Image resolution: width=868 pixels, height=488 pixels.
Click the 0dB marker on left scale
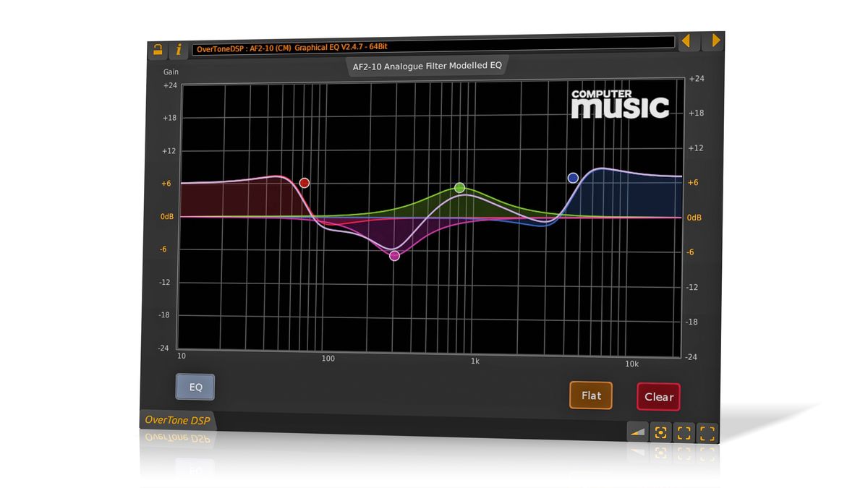coord(167,217)
